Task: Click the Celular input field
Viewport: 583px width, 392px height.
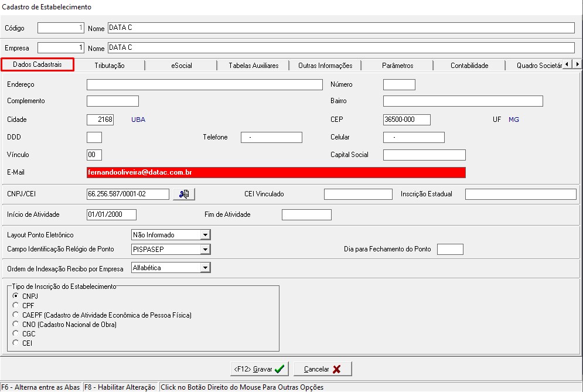Action: [414, 137]
